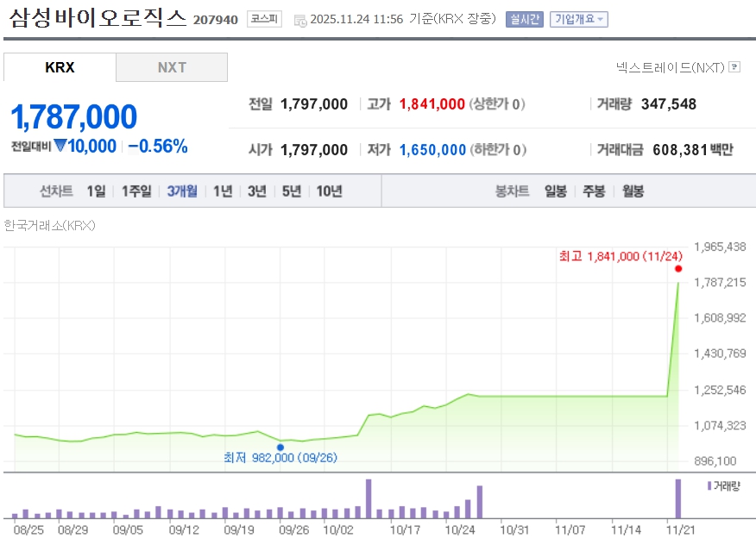Select the 1주일 chart period
This screenshot has height=551, width=756.
(x=136, y=191)
